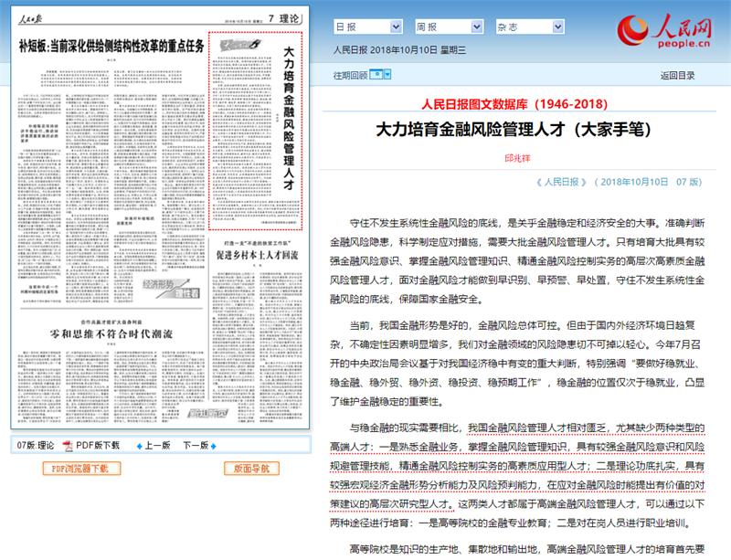Click the 下一版 right arrow icon

click(214, 446)
